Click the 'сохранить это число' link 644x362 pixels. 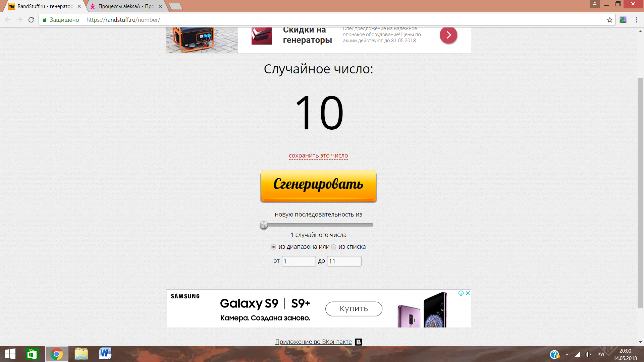click(318, 156)
